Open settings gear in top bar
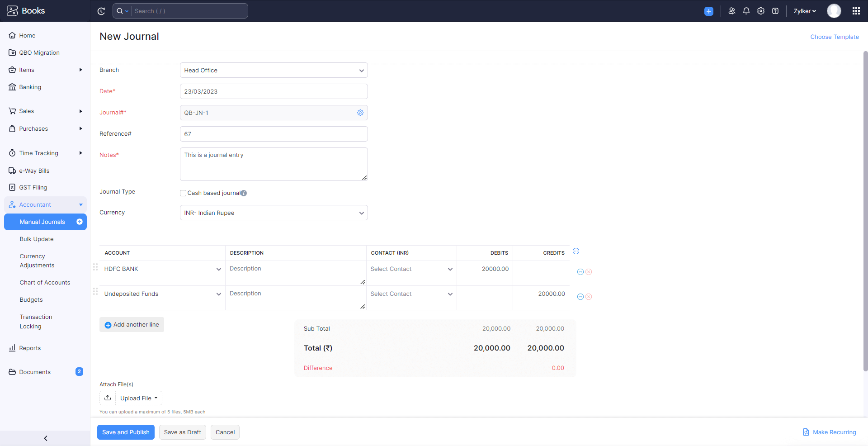 (761, 11)
